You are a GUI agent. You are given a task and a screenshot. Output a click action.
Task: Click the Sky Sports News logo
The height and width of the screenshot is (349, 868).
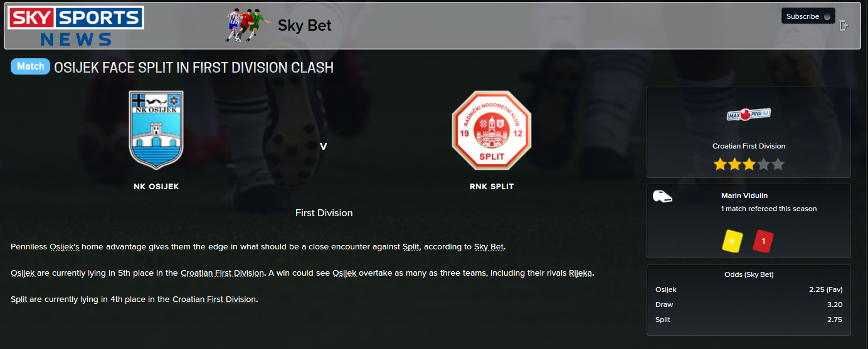pos(76,26)
